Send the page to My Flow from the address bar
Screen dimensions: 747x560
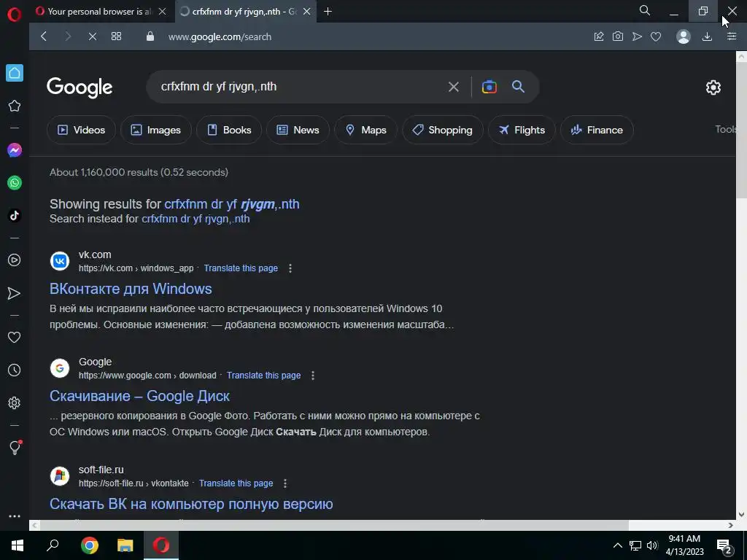tap(637, 36)
